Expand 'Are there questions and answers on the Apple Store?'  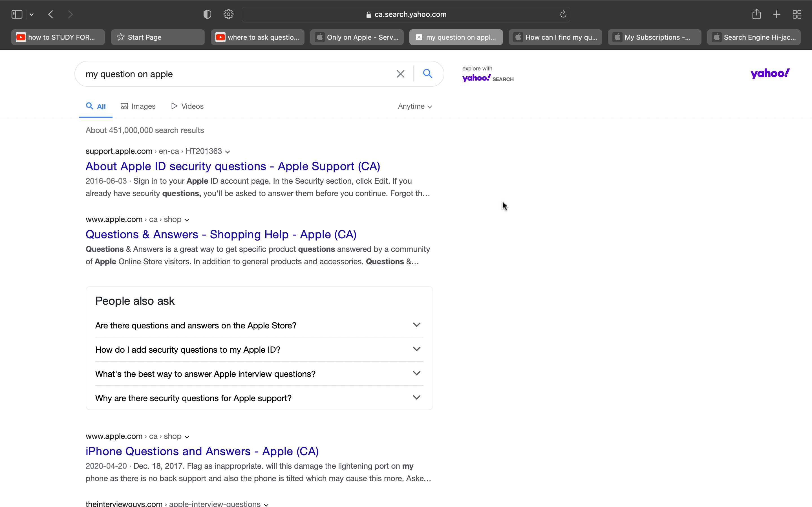tap(416, 325)
